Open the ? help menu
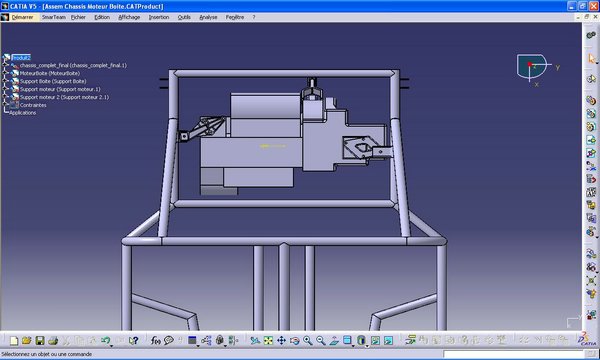 (254, 17)
